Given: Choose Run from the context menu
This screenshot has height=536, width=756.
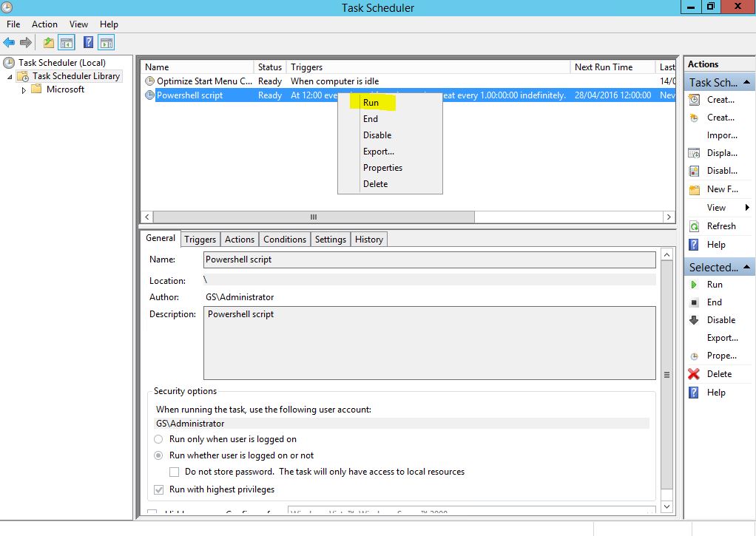Looking at the screenshot, I should coord(390,103).
